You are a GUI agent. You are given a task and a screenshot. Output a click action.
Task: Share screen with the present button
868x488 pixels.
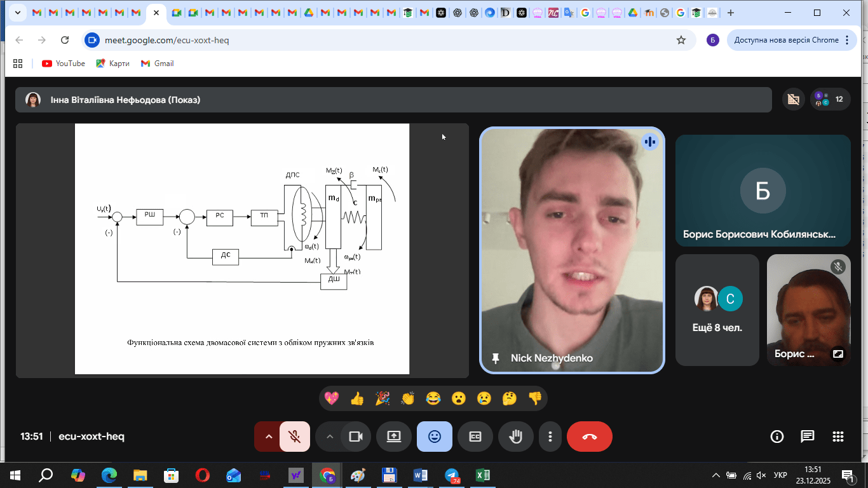(x=394, y=437)
